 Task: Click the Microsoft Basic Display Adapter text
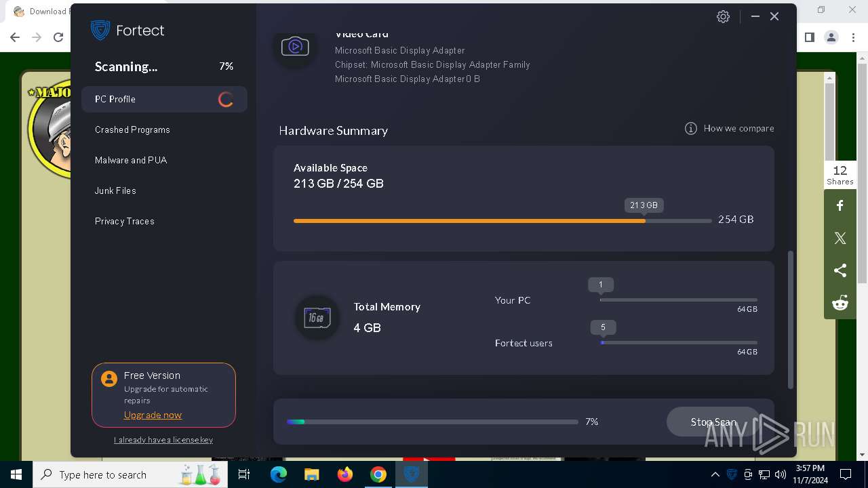click(x=399, y=51)
